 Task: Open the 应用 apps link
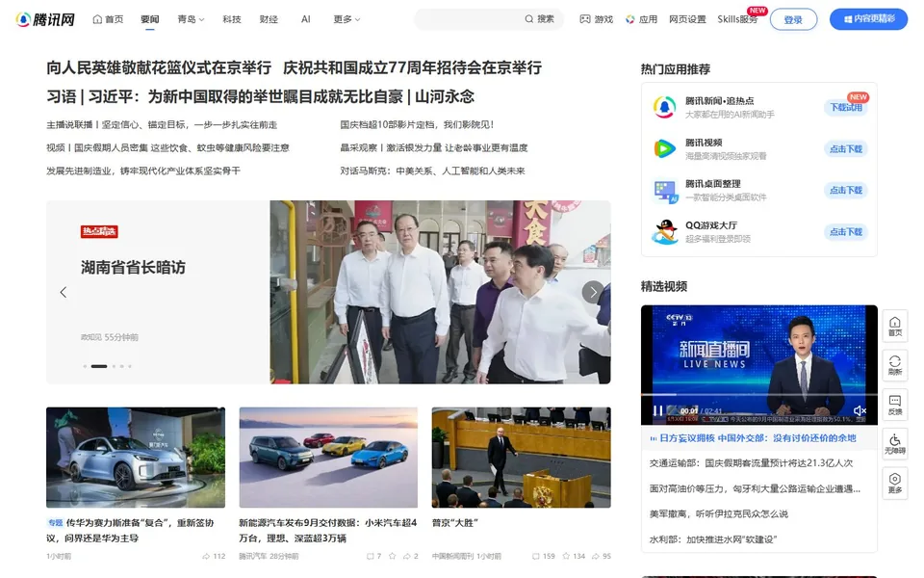point(641,19)
